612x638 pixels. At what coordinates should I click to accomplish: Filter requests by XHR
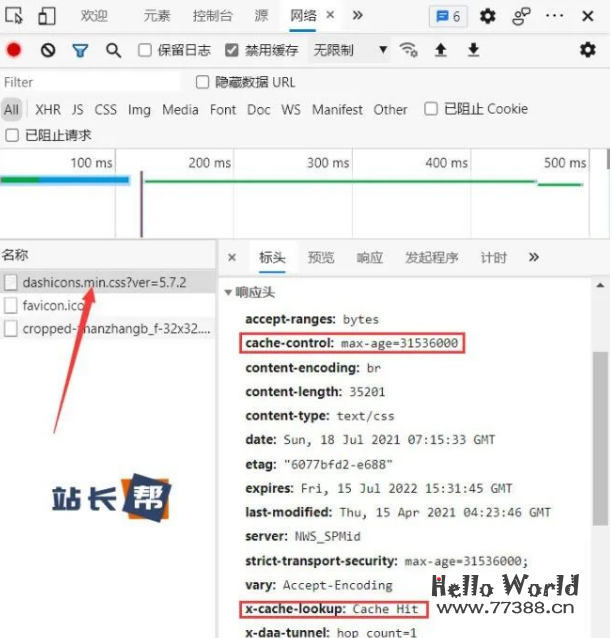click(x=48, y=109)
